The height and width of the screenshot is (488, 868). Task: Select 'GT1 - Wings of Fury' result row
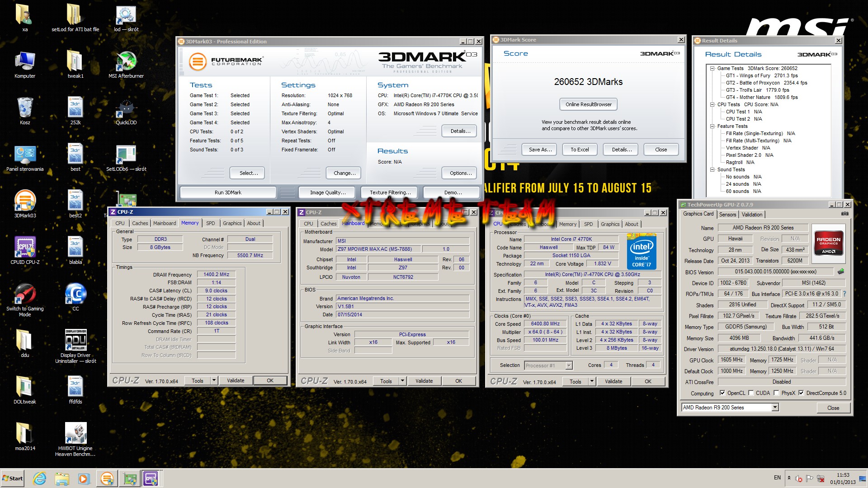[x=762, y=76]
